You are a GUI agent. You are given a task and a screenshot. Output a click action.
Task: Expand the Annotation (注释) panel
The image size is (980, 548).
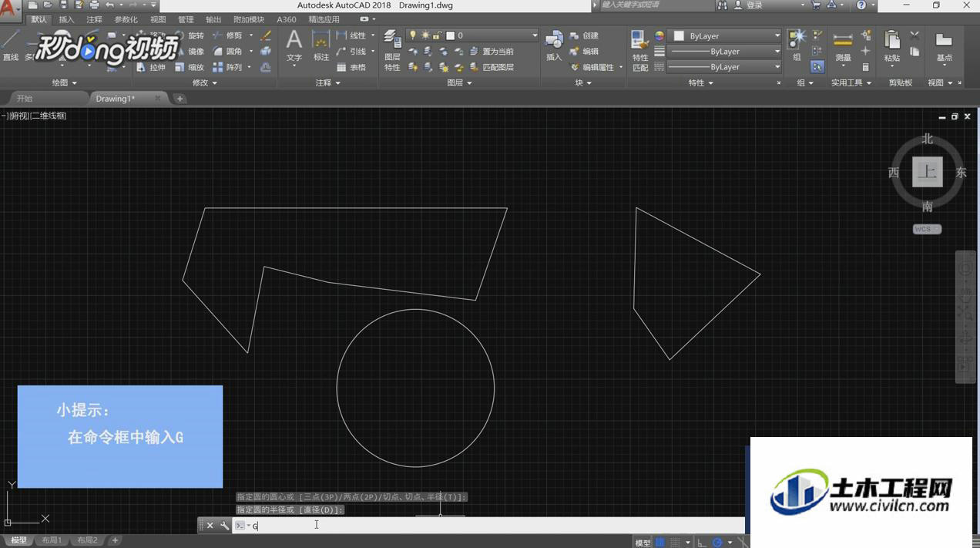pos(328,82)
